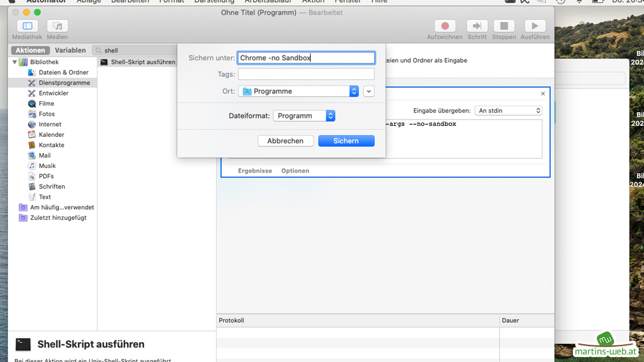Screen dimensions: 644x362
Task: Select Dateien & Ordner category
Action: coord(63,72)
